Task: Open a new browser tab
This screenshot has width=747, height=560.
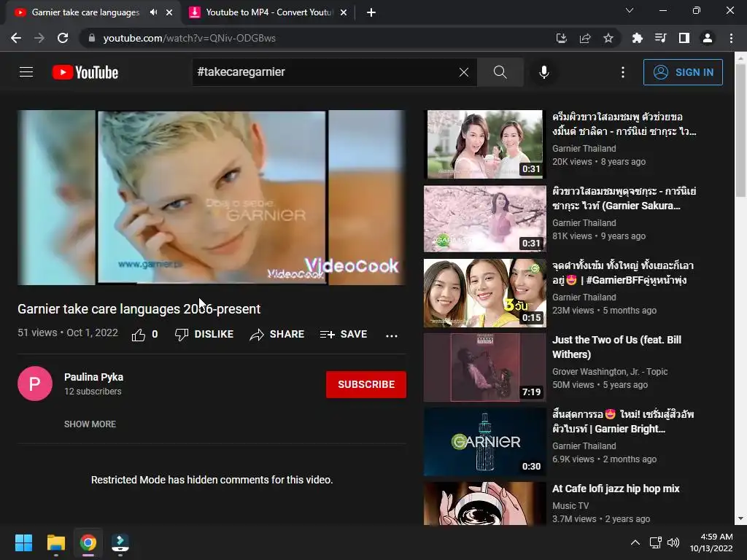Action: tap(371, 12)
